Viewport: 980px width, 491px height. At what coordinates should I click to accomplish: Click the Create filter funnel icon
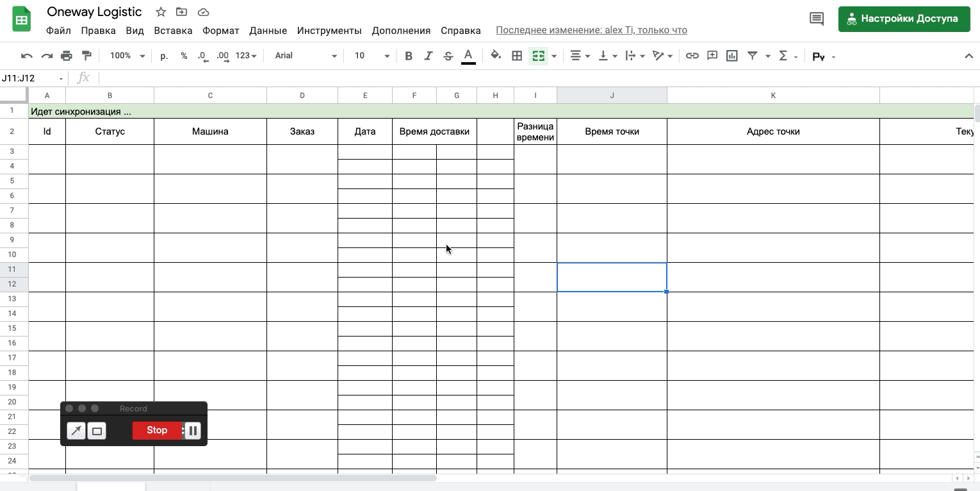coord(753,56)
